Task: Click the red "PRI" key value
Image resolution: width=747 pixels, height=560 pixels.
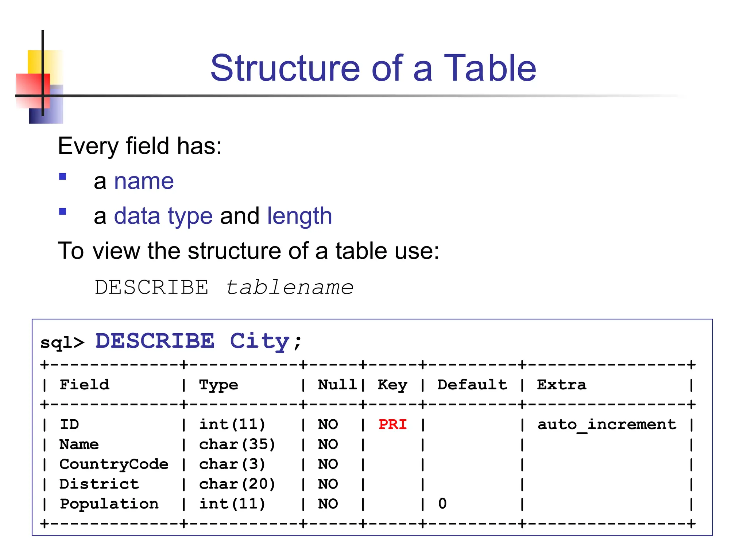Action: pyautogui.click(x=392, y=424)
